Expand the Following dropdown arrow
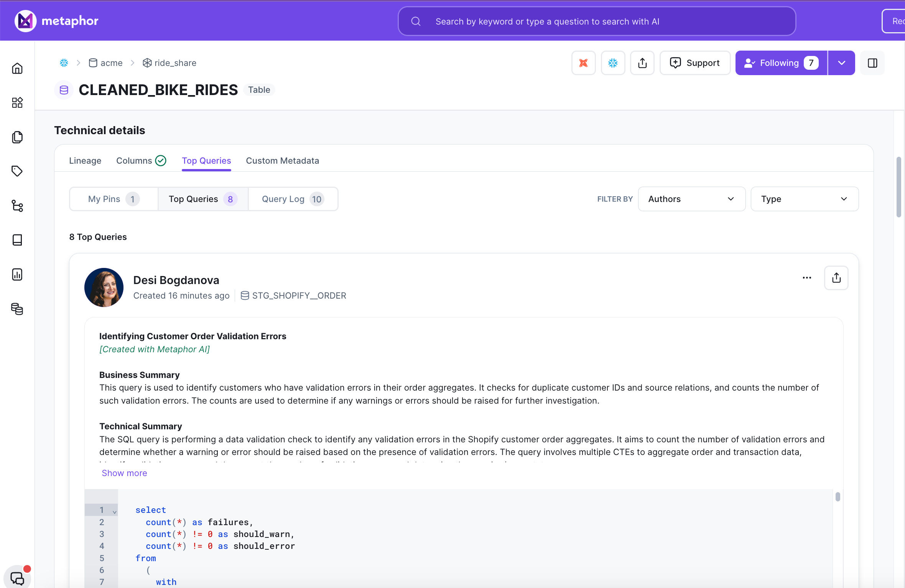 click(x=841, y=63)
